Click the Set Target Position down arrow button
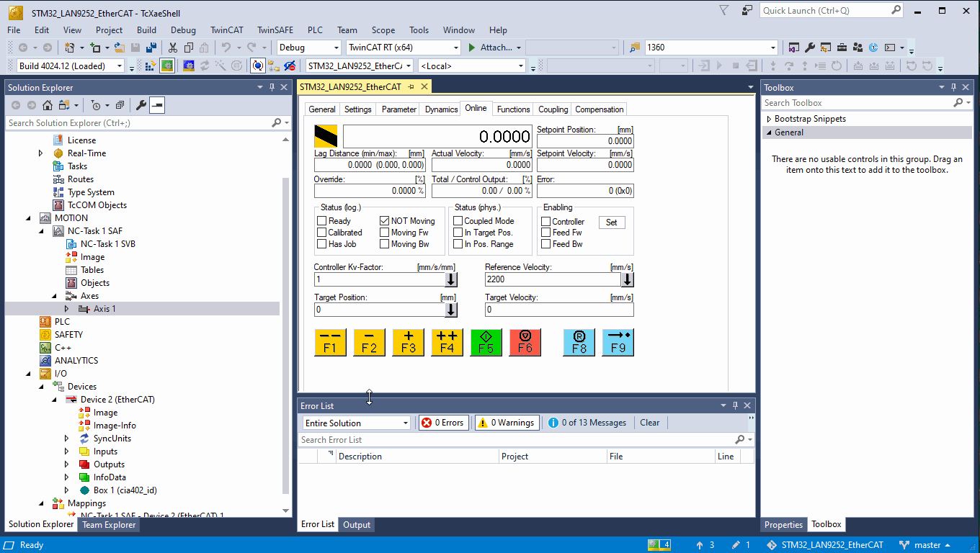 pos(451,310)
